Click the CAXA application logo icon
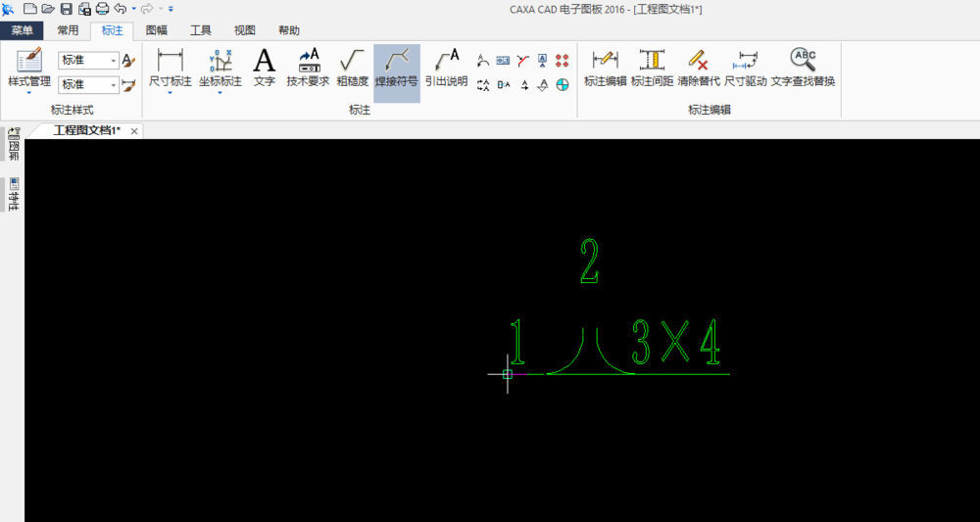 [9, 9]
